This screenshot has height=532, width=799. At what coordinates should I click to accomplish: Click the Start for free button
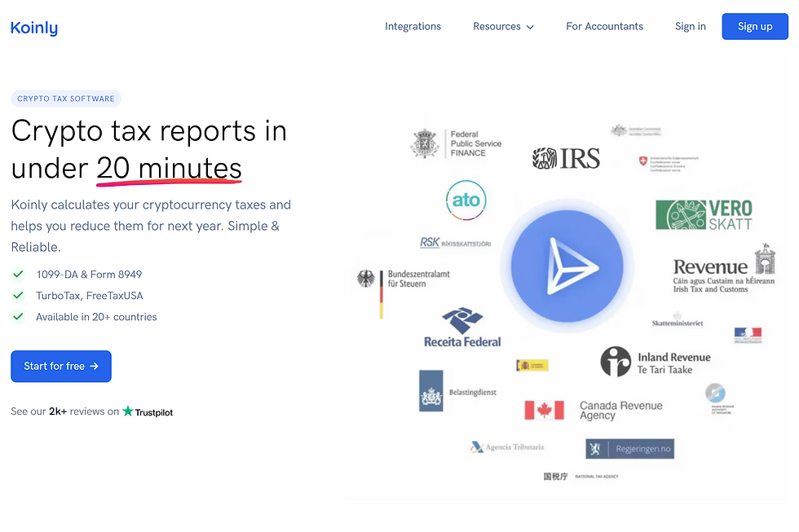click(x=61, y=366)
